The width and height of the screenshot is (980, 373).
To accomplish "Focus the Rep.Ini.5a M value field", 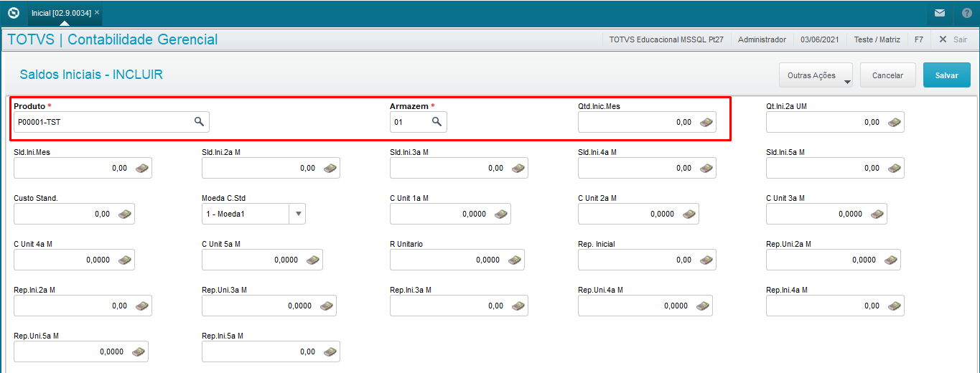I will tap(271, 351).
